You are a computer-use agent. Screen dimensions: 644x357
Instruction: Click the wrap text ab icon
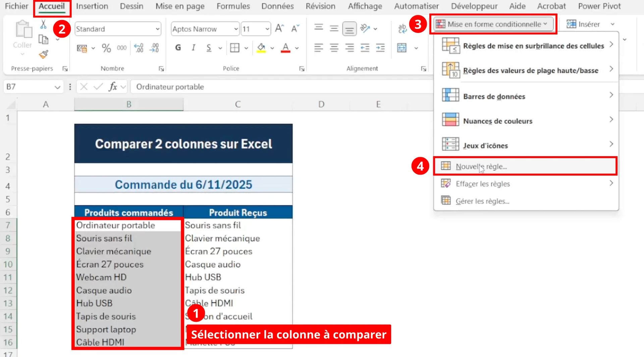click(x=402, y=29)
